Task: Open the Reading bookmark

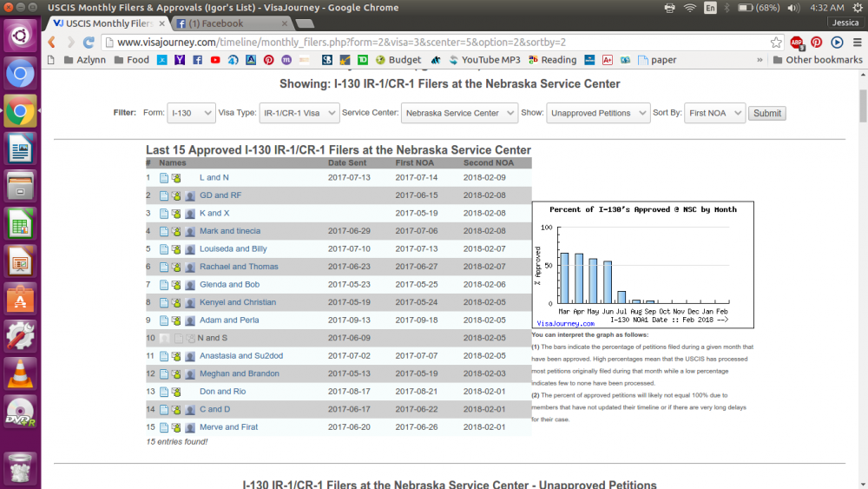Action: tap(552, 60)
